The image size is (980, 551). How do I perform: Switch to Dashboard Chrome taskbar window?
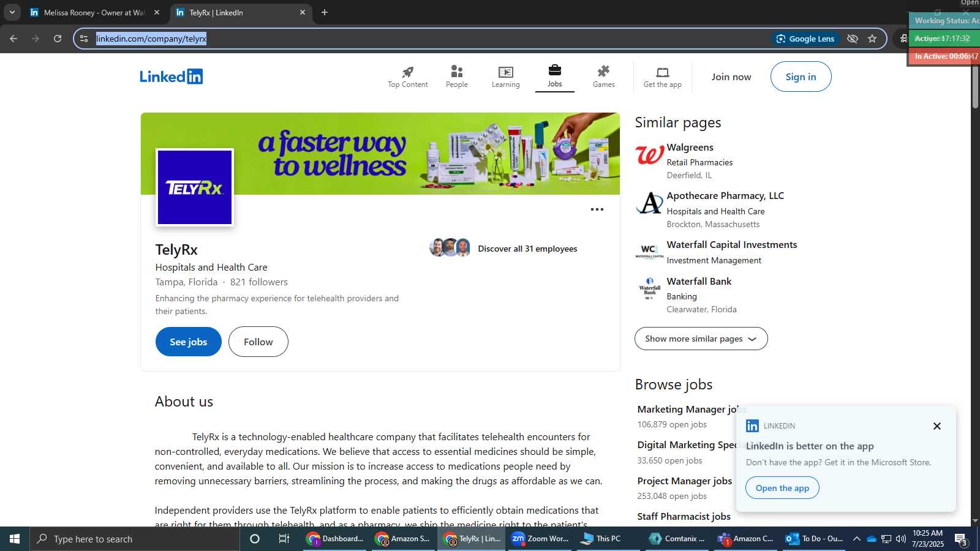click(336, 539)
